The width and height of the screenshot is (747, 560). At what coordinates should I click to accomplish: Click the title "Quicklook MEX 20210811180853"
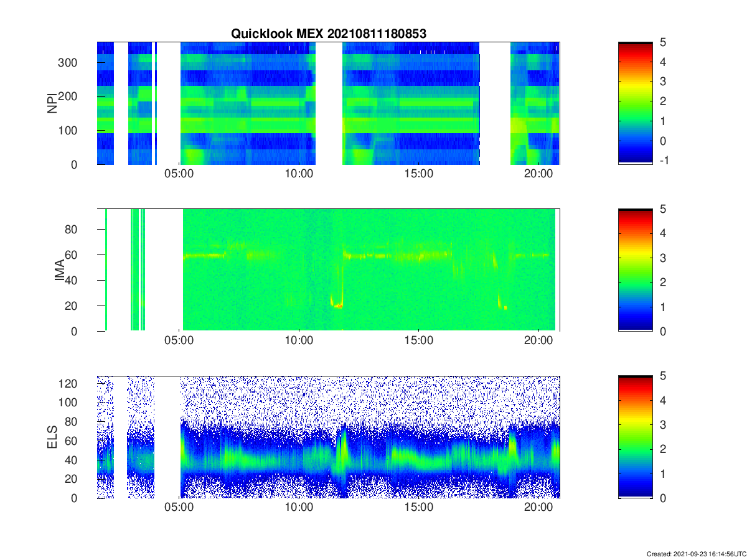(329, 34)
